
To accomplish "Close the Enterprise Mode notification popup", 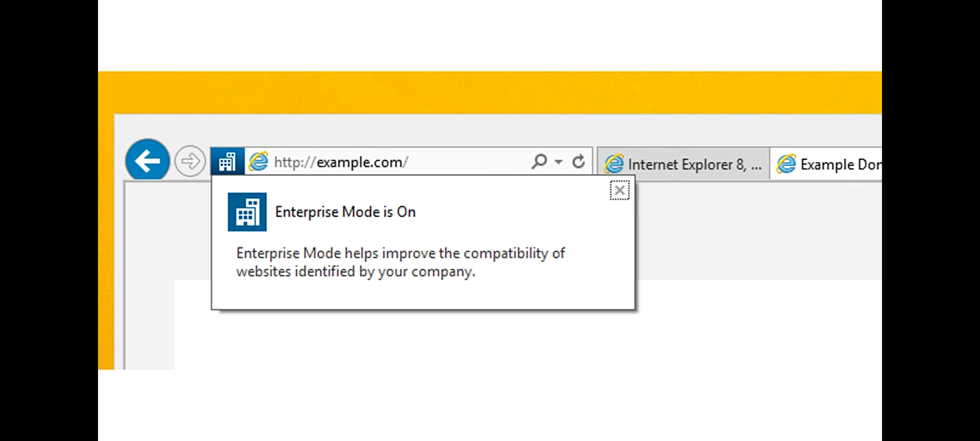I will 619,190.
